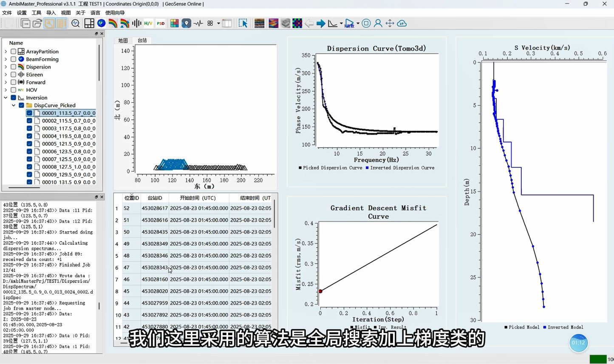The width and height of the screenshot is (614, 364).
Task: Click the cloud download toolbar icon
Action: click(x=402, y=23)
